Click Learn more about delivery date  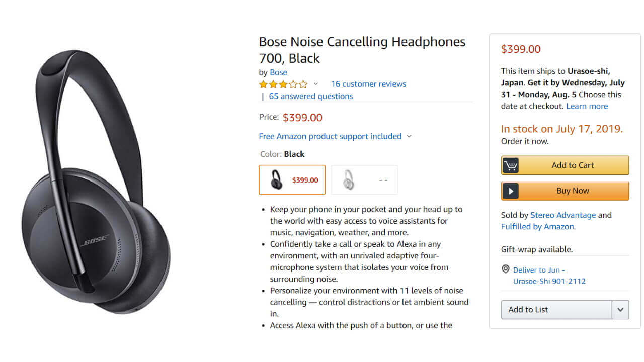pos(587,106)
